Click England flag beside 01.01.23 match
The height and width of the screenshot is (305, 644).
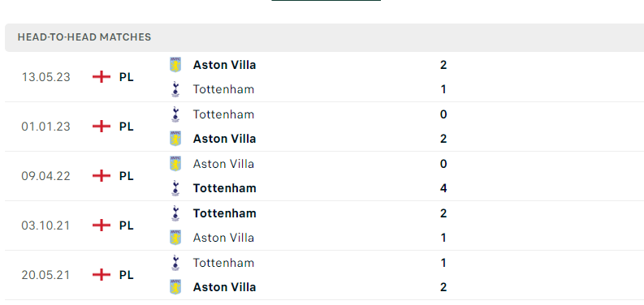coord(102,127)
